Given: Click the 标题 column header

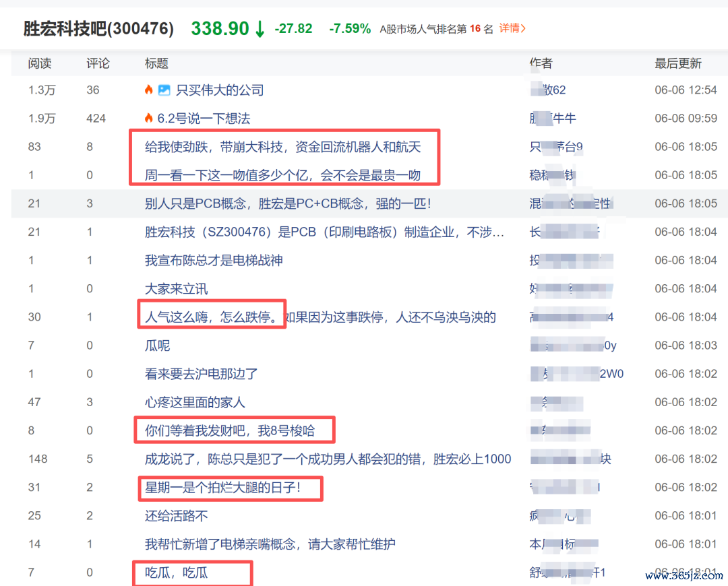Looking at the screenshot, I should [156, 63].
